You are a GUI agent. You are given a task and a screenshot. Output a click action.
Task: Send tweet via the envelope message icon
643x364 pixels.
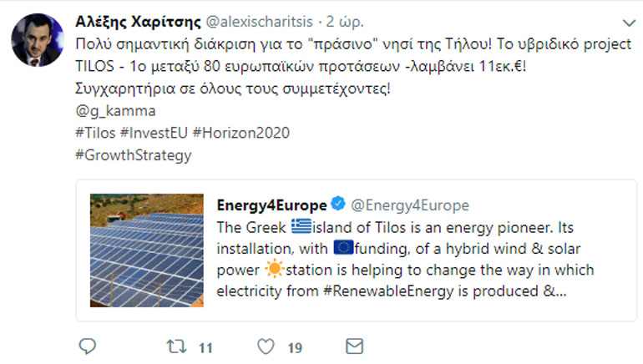(x=354, y=346)
